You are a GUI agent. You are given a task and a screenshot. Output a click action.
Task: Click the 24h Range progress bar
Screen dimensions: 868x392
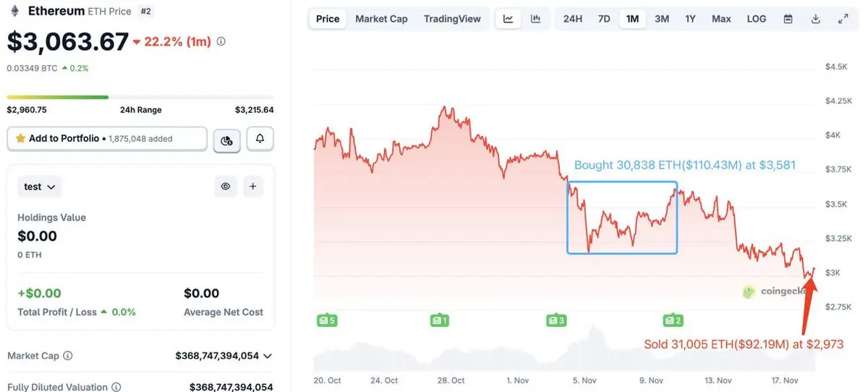(140, 97)
